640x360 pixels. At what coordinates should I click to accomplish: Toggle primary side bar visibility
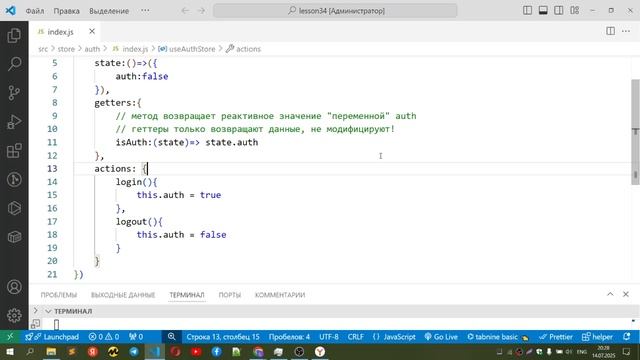[x=527, y=11]
